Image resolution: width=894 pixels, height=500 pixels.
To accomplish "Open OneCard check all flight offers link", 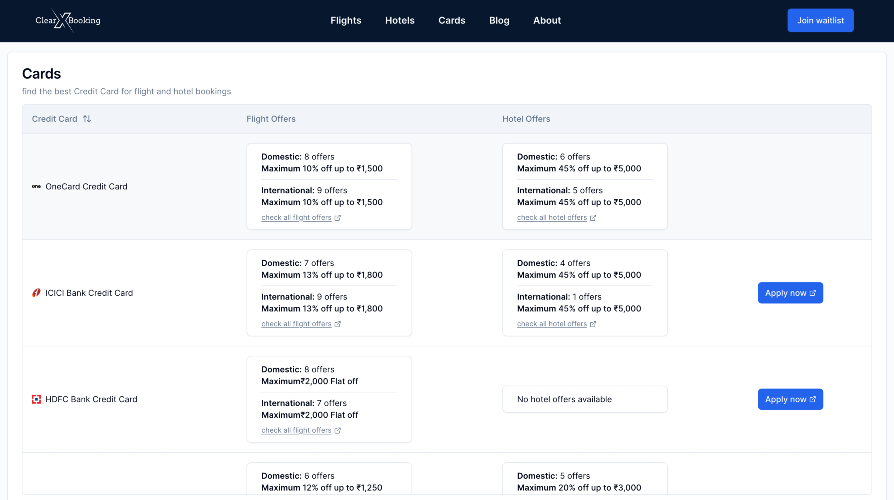I will point(296,218).
